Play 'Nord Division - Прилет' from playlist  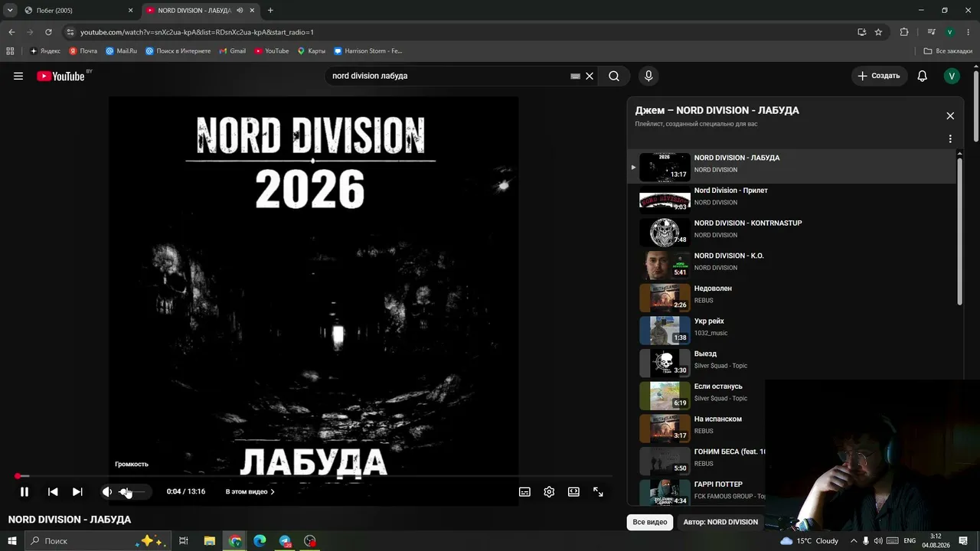point(792,198)
